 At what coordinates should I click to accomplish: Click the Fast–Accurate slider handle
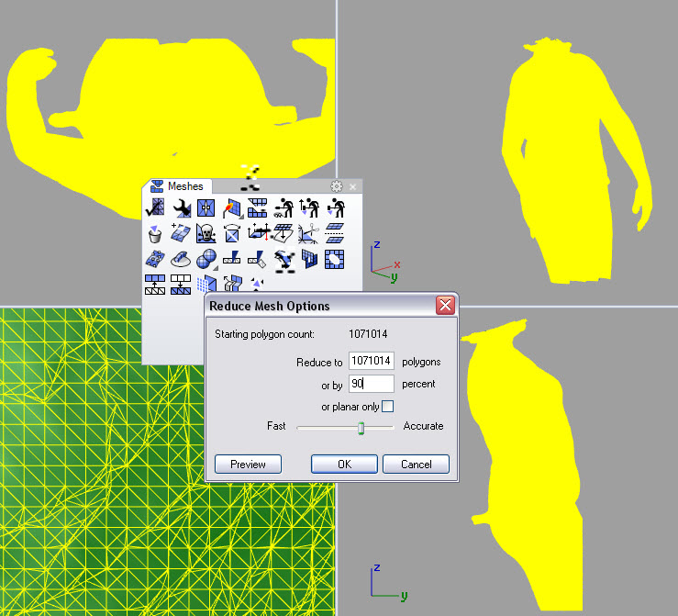tap(361, 428)
